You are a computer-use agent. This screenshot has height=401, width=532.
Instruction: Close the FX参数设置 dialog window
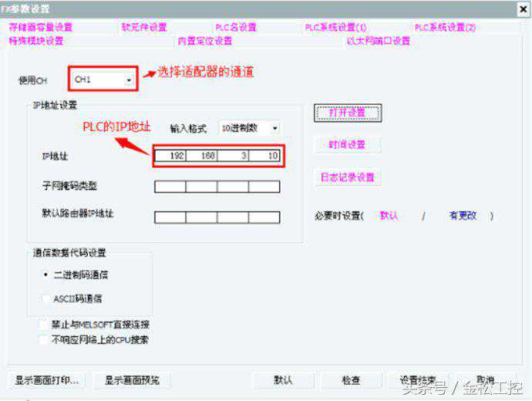[x=524, y=9]
